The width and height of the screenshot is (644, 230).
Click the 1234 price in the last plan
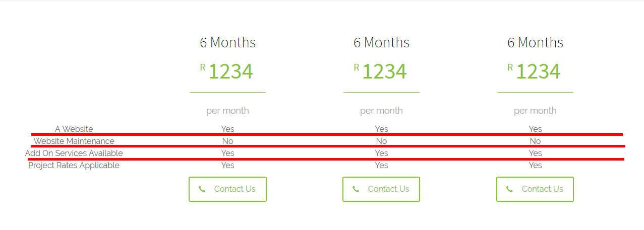tap(538, 71)
